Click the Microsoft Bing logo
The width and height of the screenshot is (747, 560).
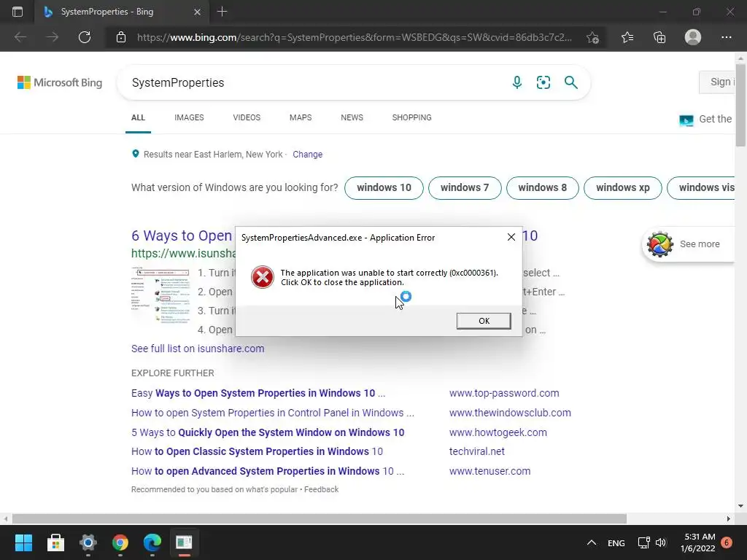[x=60, y=82]
